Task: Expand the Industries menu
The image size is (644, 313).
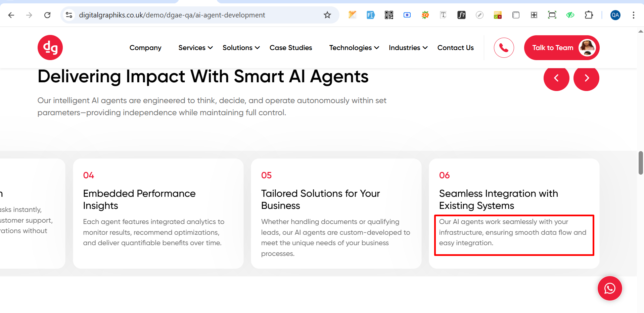Action: [408, 48]
